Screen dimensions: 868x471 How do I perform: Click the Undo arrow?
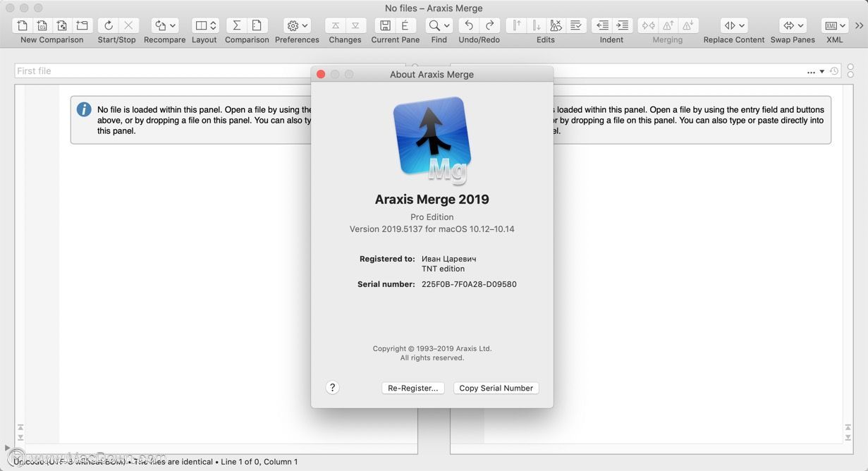point(469,25)
